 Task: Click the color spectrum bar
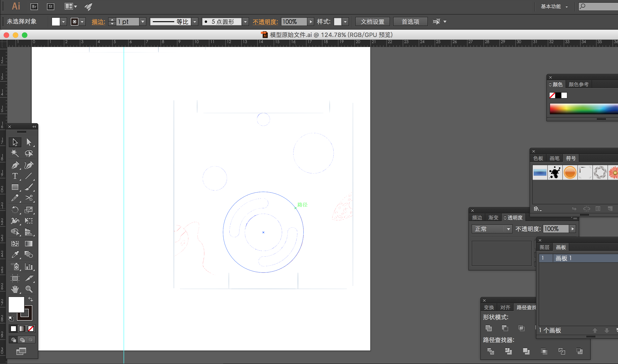[584, 109]
